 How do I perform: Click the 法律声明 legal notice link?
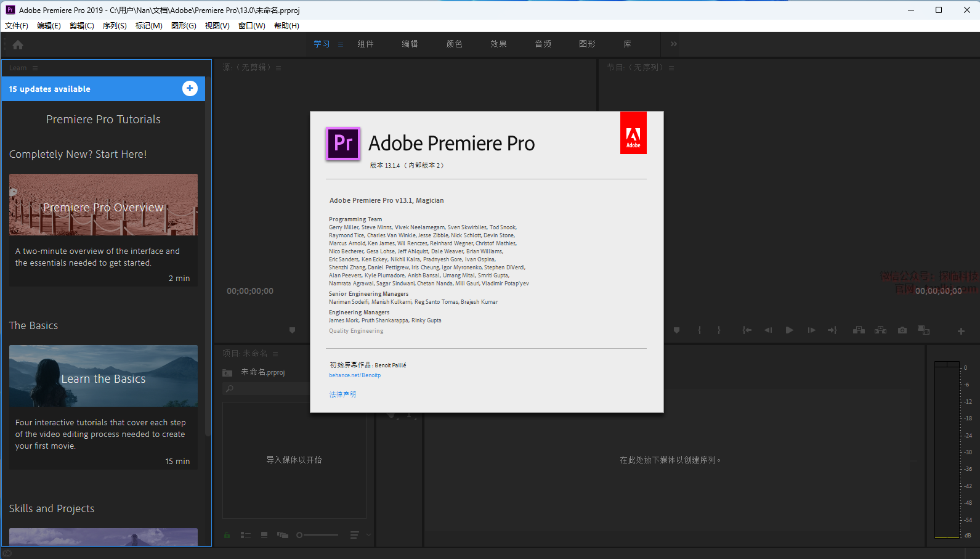(x=342, y=394)
